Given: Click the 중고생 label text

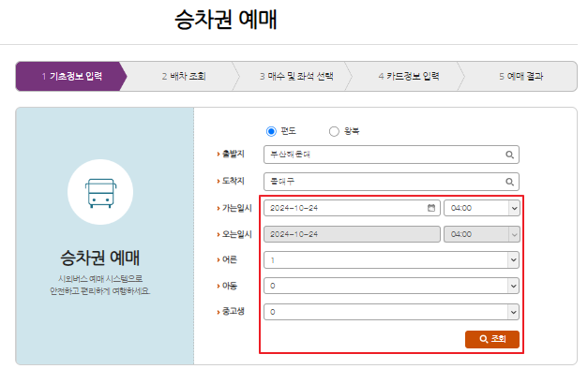Looking at the screenshot, I should (x=234, y=312).
